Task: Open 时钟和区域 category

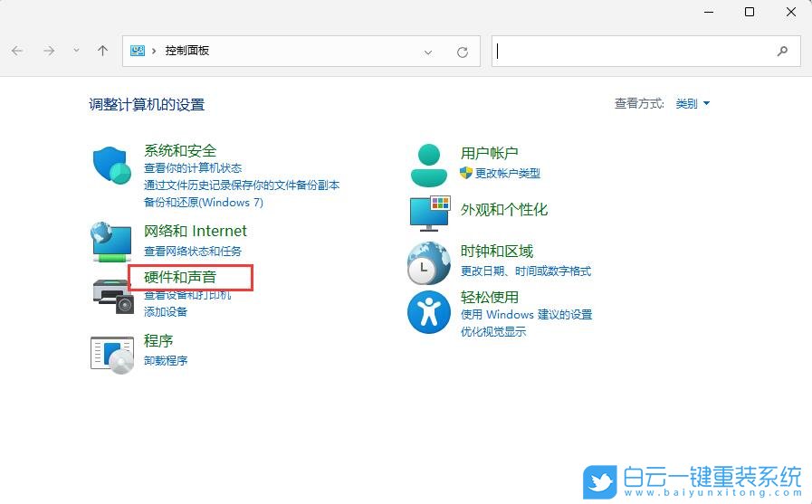Action: pyautogui.click(x=497, y=252)
